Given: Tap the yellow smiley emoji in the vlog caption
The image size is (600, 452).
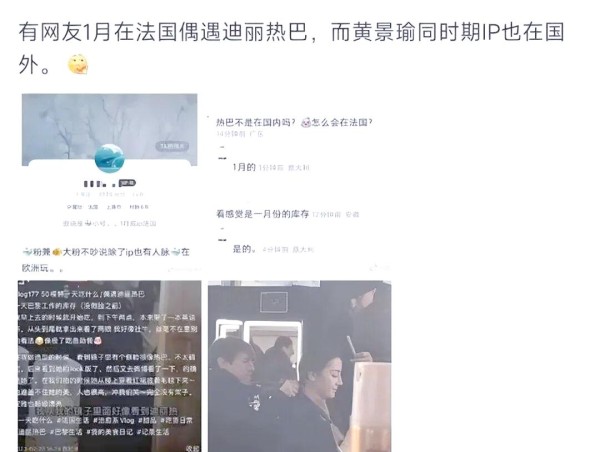Looking at the screenshot, I should (x=39, y=340).
